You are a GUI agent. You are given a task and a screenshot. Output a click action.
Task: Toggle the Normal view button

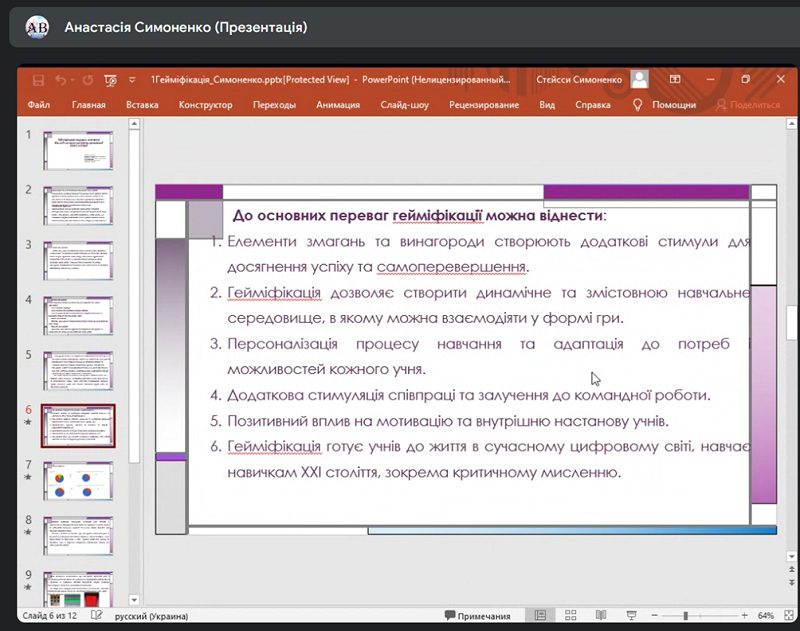540,615
